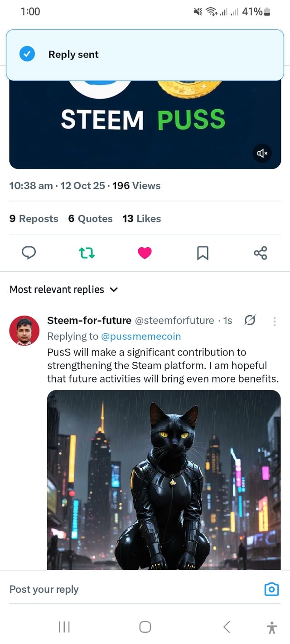This screenshot has width=290, height=644.
Task: View the 6 Quotes list
Action: click(90, 219)
